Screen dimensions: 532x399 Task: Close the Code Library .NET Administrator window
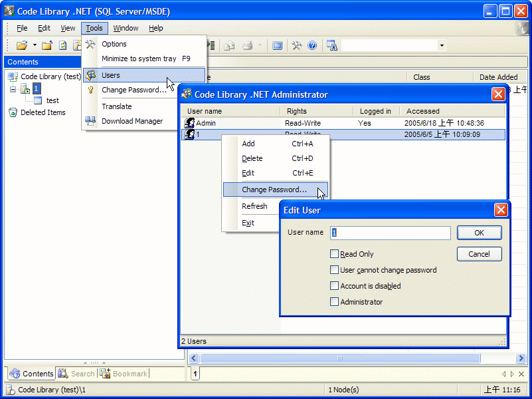coord(498,94)
